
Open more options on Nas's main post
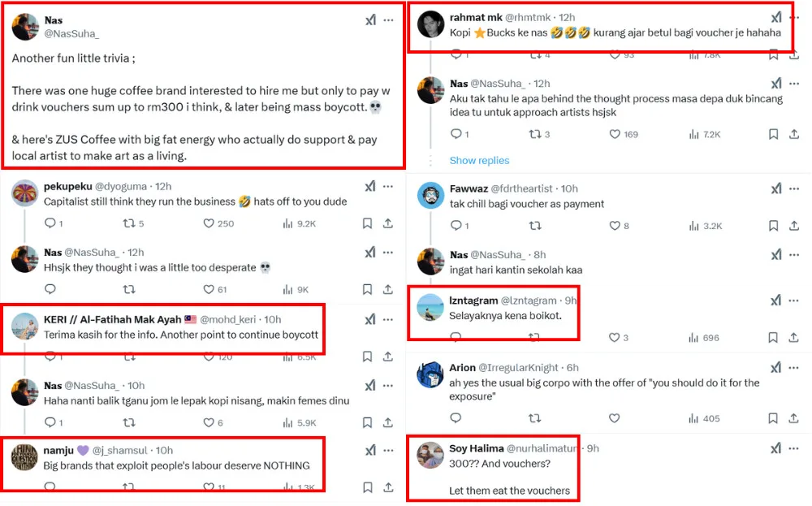389,20
